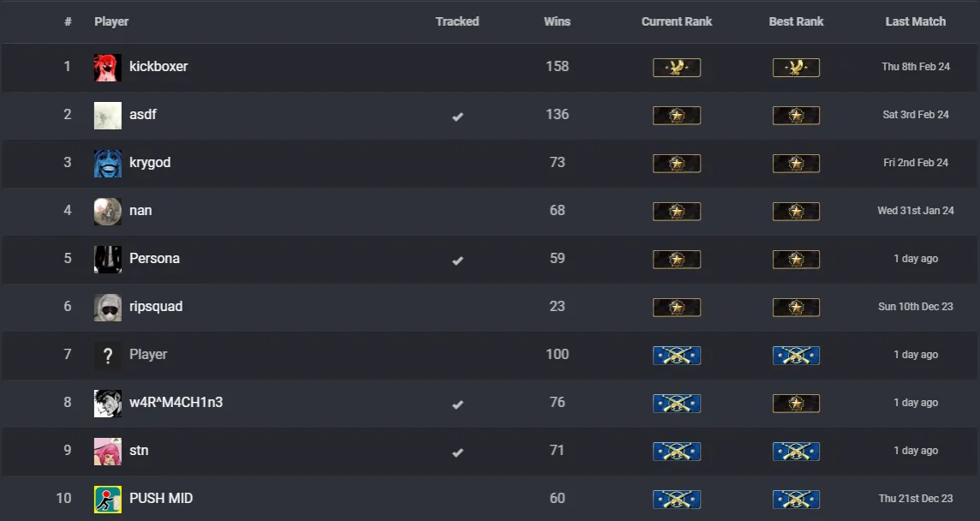Screen dimensions: 980x521
Task: Open PUSH MID player profile link
Action: [x=161, y=499]
